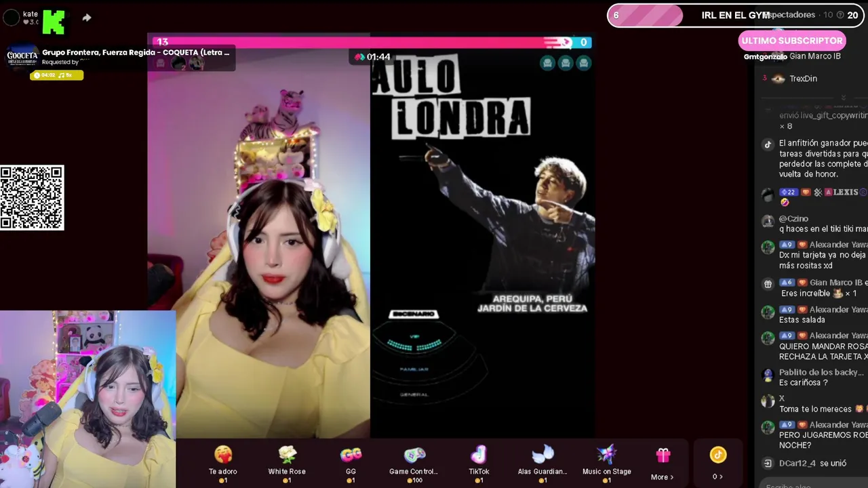
Task: Click the chat message input field
Action: point(814,484)
